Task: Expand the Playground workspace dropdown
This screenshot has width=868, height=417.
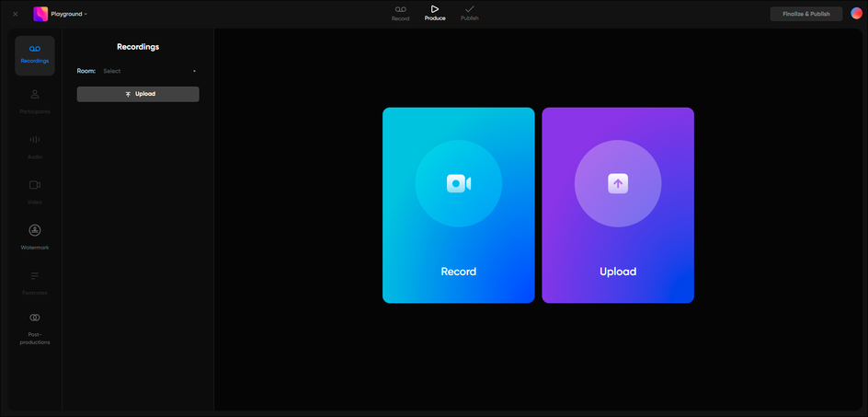Action: pyautogui.click(x=69, y=14)
